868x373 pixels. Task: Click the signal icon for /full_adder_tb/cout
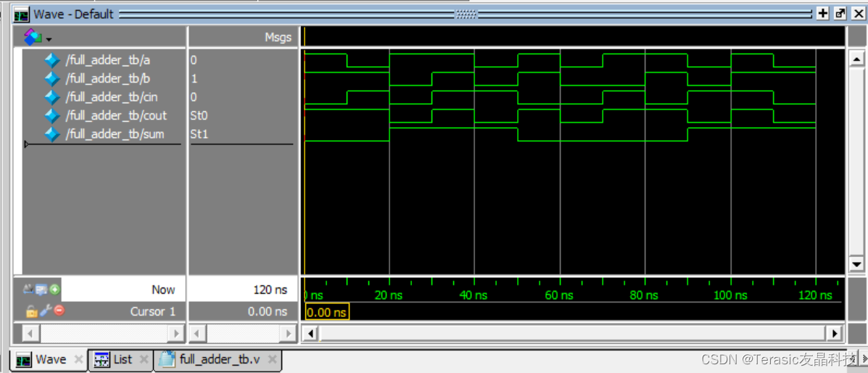click(x=52, y=116)
